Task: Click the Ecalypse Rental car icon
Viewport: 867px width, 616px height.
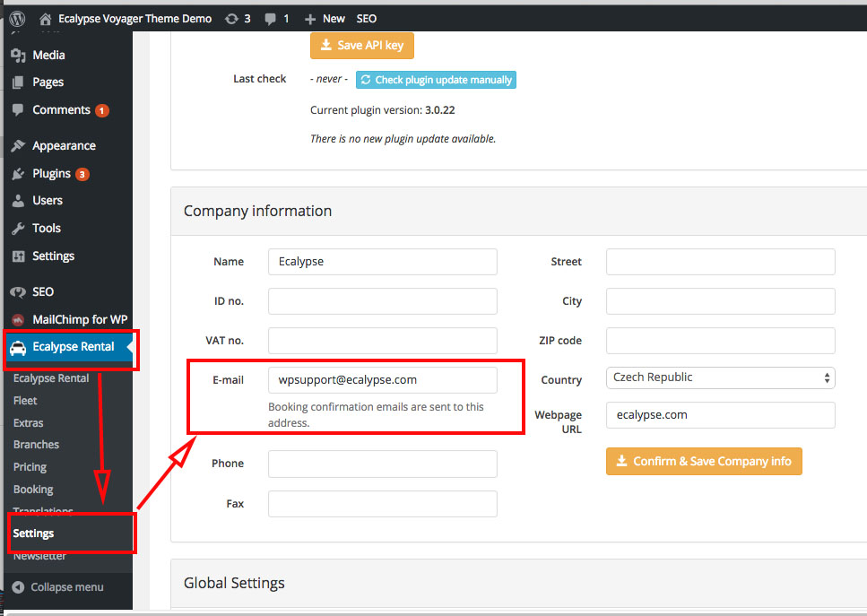Action: 18,347
